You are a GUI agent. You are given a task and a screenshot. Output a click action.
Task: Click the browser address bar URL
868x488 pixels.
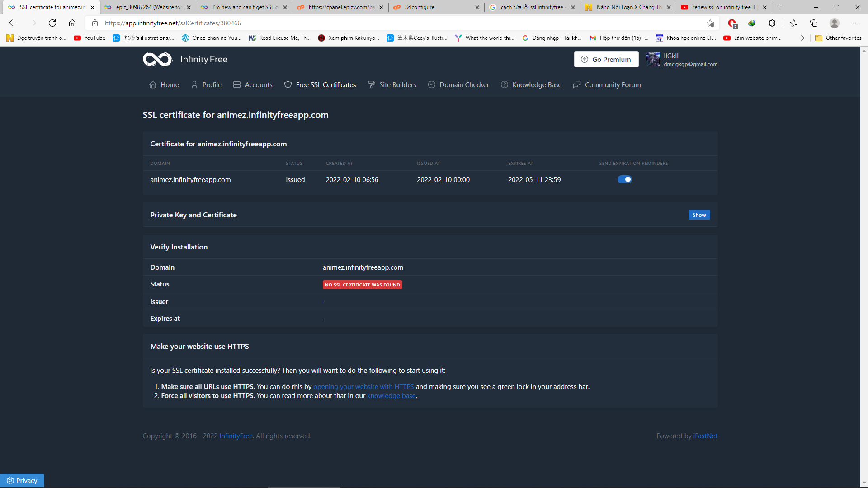pyautogui.click(x=173, y=23)
